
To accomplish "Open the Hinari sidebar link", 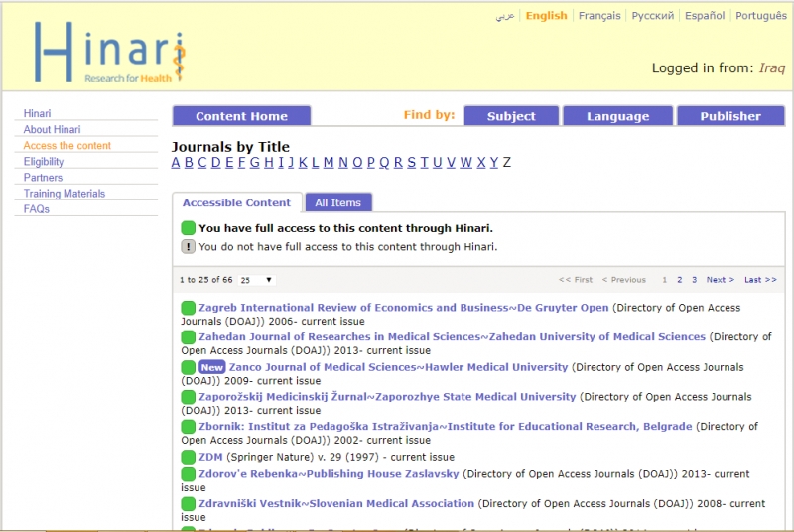I will [37, 113].
